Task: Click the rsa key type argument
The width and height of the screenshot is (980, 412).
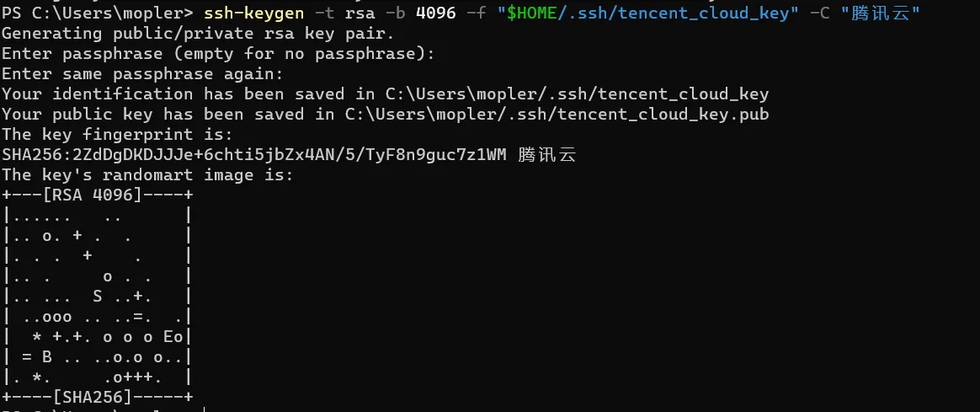Action: click(360, 13)
